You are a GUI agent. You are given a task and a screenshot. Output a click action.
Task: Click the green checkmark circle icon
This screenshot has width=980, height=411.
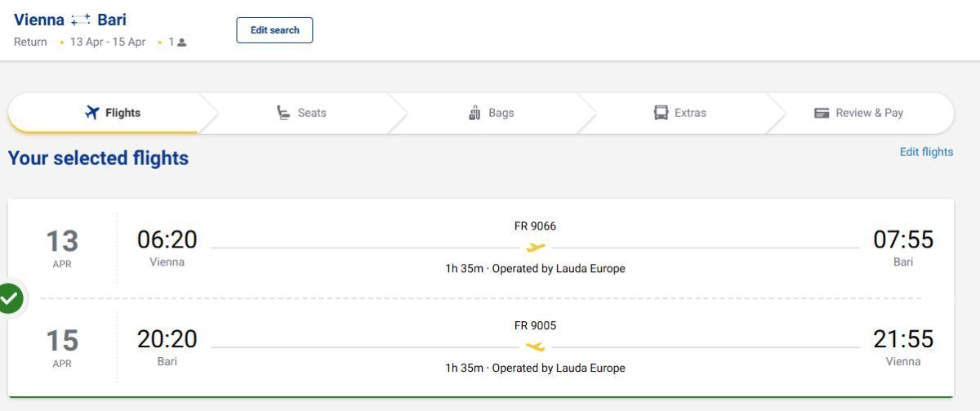click(x=10, y=299)
